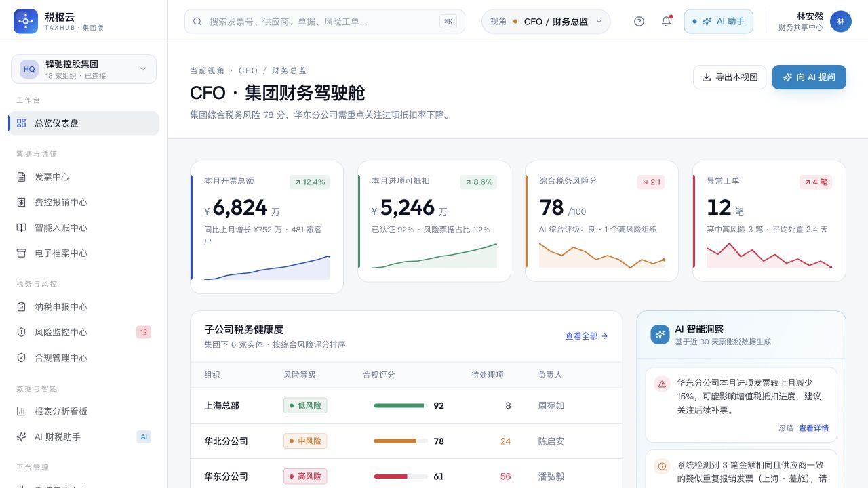Image resolution: width=868 pixels, height=488 pixels.
Task: Click the 导出本视图 button
Action: coord(730,77)
